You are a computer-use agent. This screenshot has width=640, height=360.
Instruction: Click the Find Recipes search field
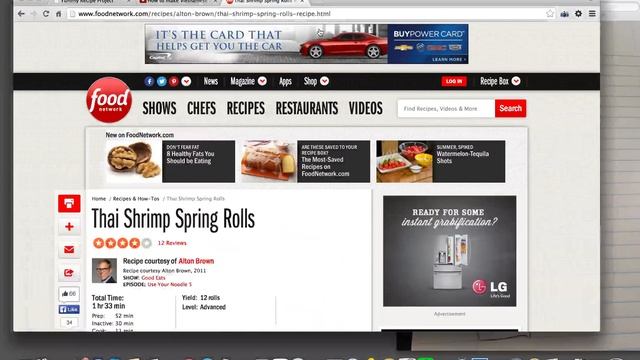pyautogui.click(x=446, y=109)
